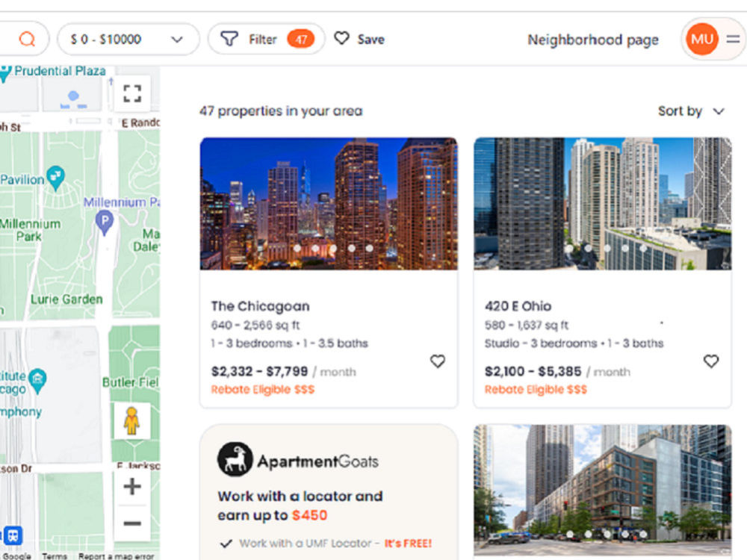Click the MU user avatar
The image size is (747, 560).
coord(702,39)
